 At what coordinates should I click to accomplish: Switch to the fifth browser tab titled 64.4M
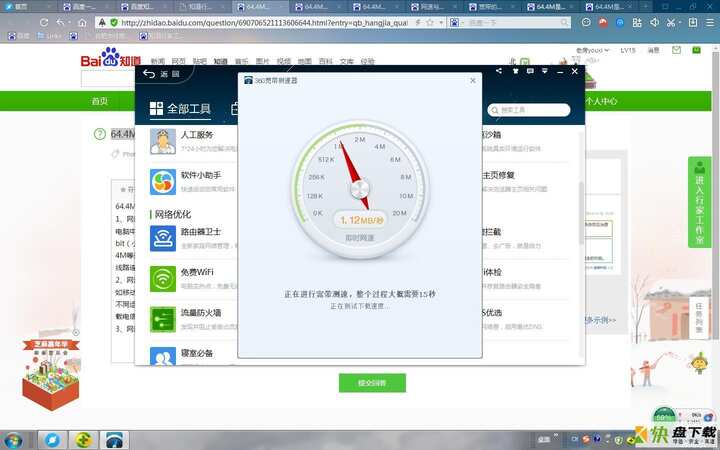pyautogui.click(x=260, y=6)
